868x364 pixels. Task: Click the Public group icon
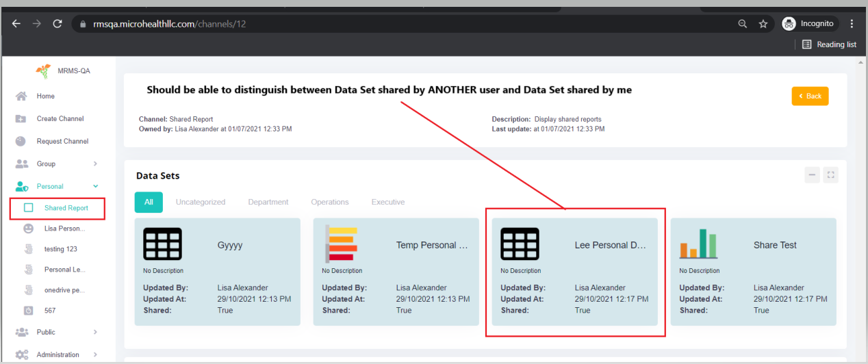coord(22,332)
